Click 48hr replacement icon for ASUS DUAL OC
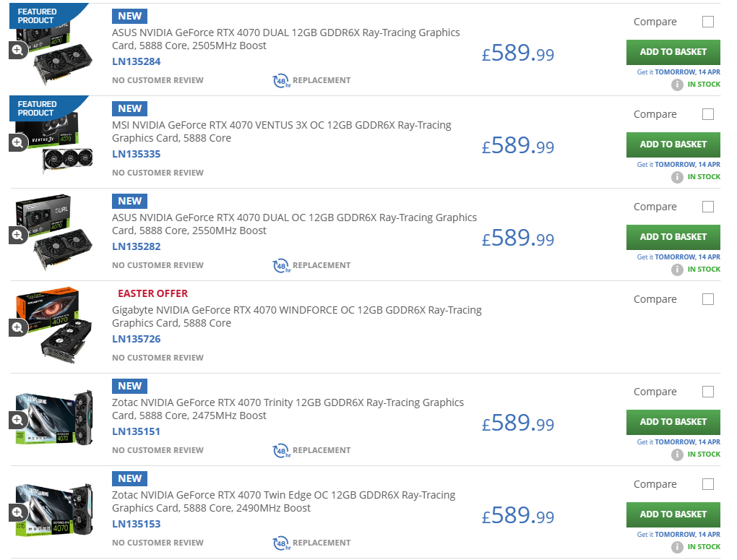Screen dimensions: 737x560 [282, 266]
